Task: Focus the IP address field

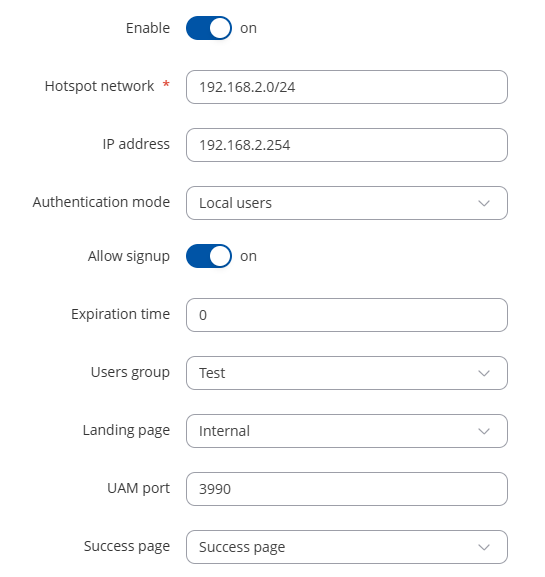Action: tap(347, 145)
